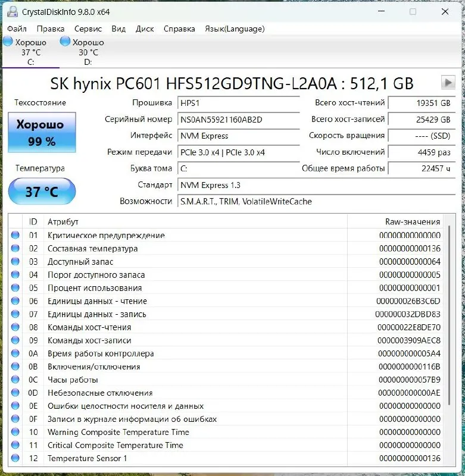
Task: Click raw value 0000022E8DE70
Action: [x=409, y=327]
